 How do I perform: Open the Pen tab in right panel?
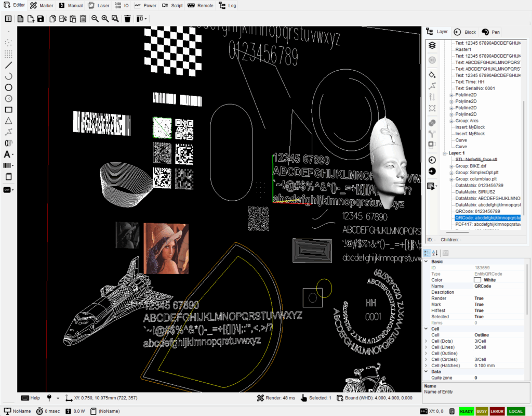491,32
